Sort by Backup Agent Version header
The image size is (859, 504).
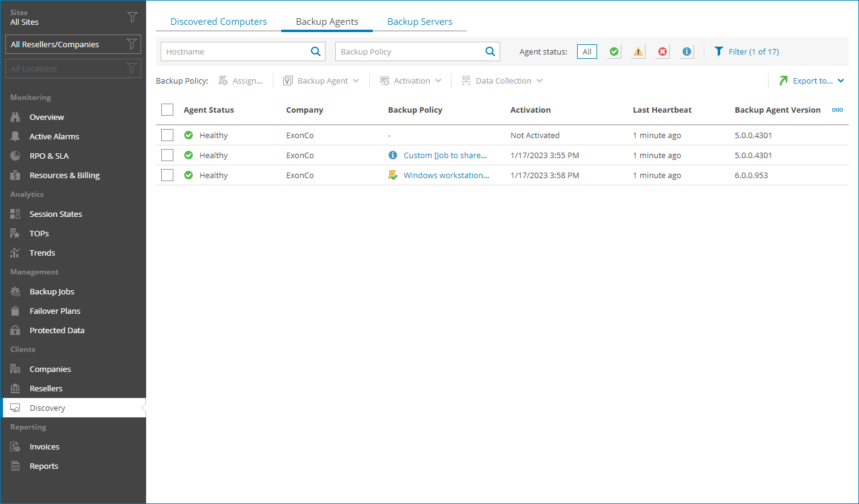pyautogui.click(x=777, y=110)
